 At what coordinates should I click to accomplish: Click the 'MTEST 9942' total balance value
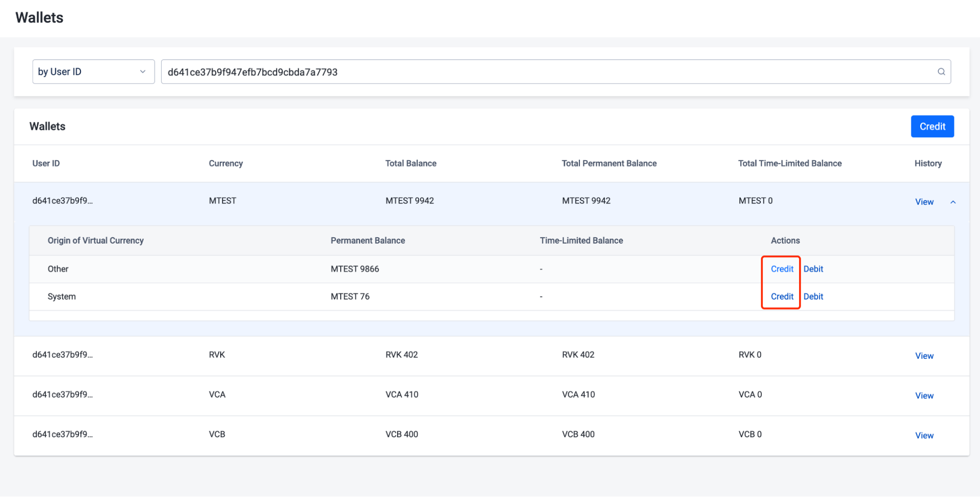409,201
